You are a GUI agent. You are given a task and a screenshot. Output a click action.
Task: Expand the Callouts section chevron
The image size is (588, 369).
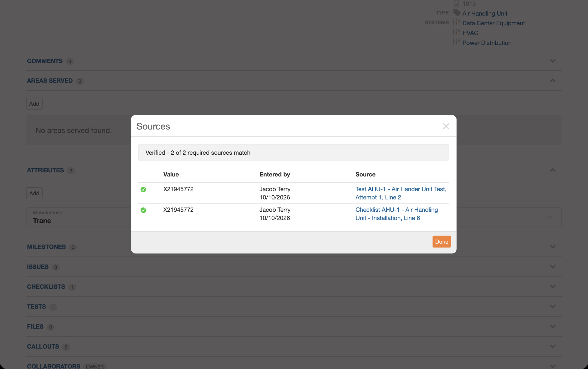point(553,346)
